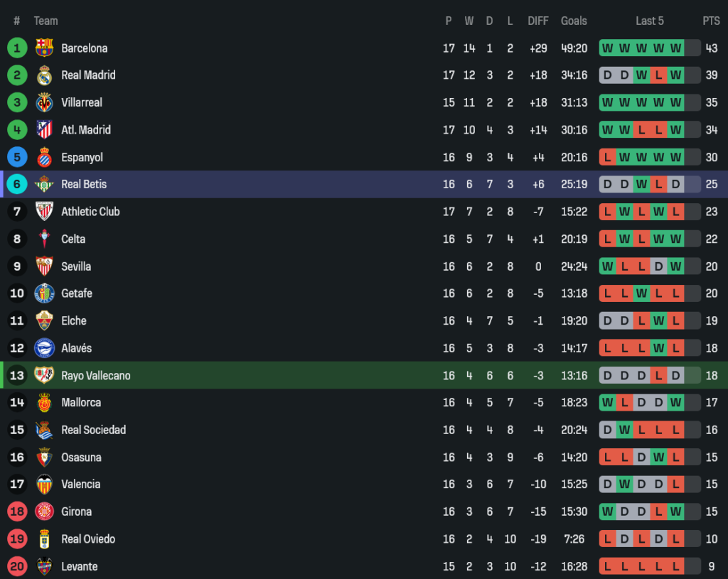Click the Real Madrid club crest

pyautogui.click(x=44, y=75)
